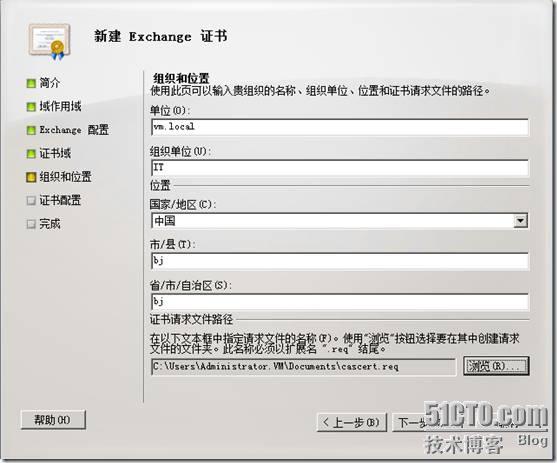Click the 单位(O) field containing vm.local

pyautogui.click(x=340, y=127)
